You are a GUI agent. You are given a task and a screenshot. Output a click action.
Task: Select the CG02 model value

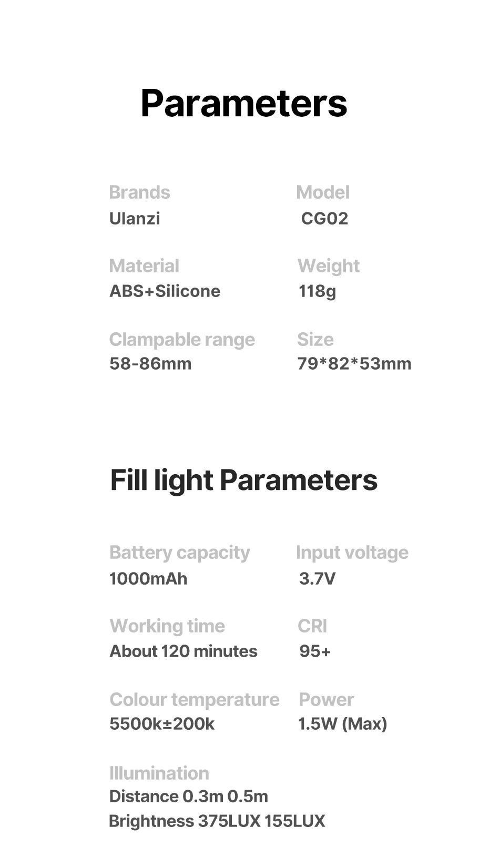[324, 218]
